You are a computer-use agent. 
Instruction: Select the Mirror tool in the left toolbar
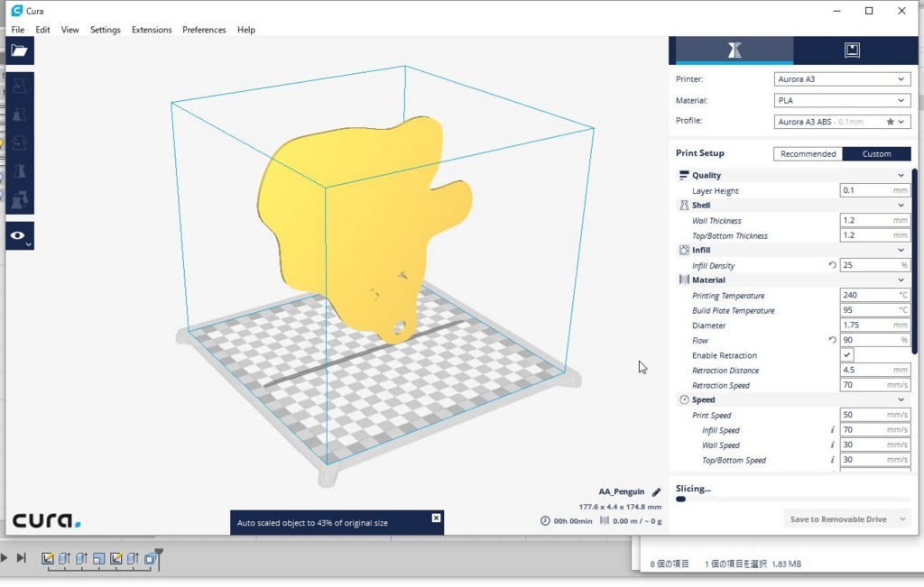click(x=20, y=171)
